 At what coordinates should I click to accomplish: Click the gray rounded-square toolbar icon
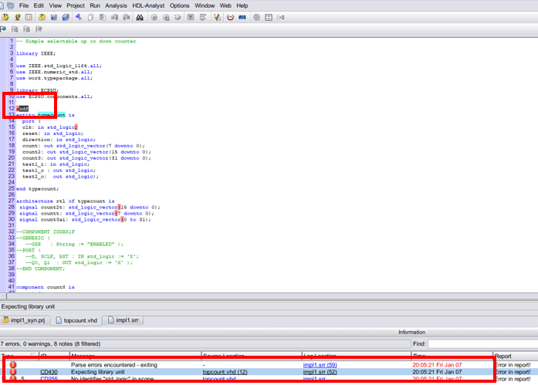click(256, 17)
